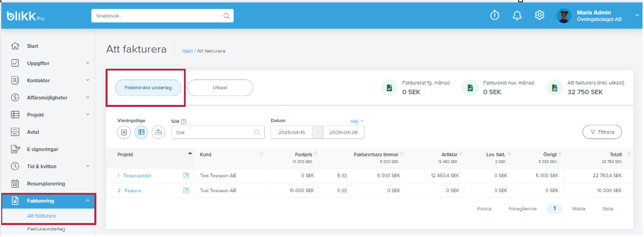Viewport: 644px width, 237px height.
Task: Click the Tid & kvitton clock icon
Action: (15, 166)
